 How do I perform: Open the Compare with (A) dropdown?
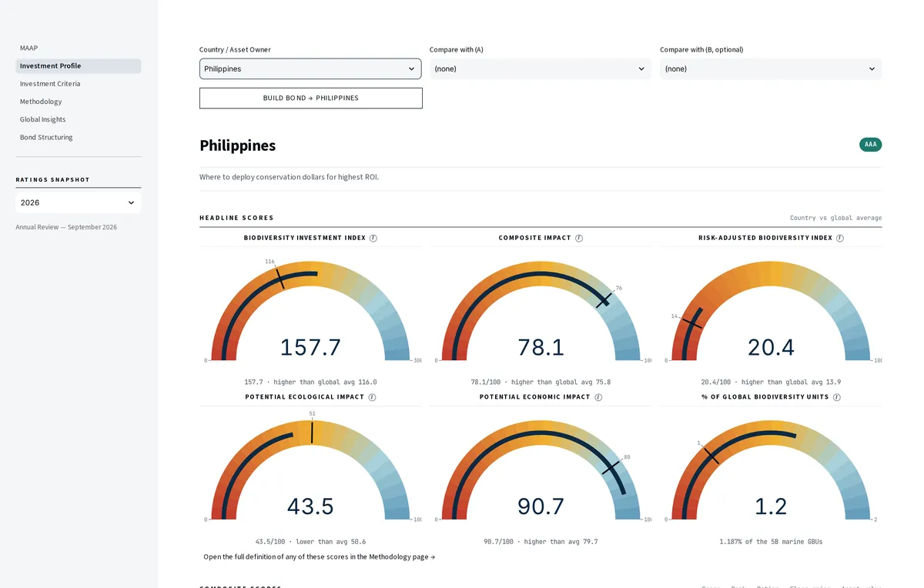(x=541, y=68)
